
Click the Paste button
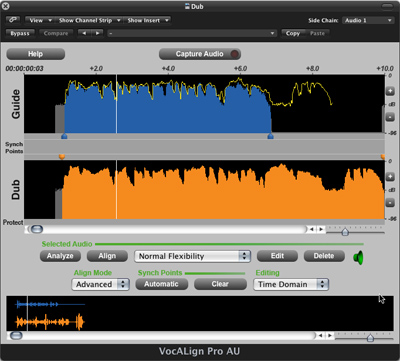pyautogui.click(x=317, y=33)
